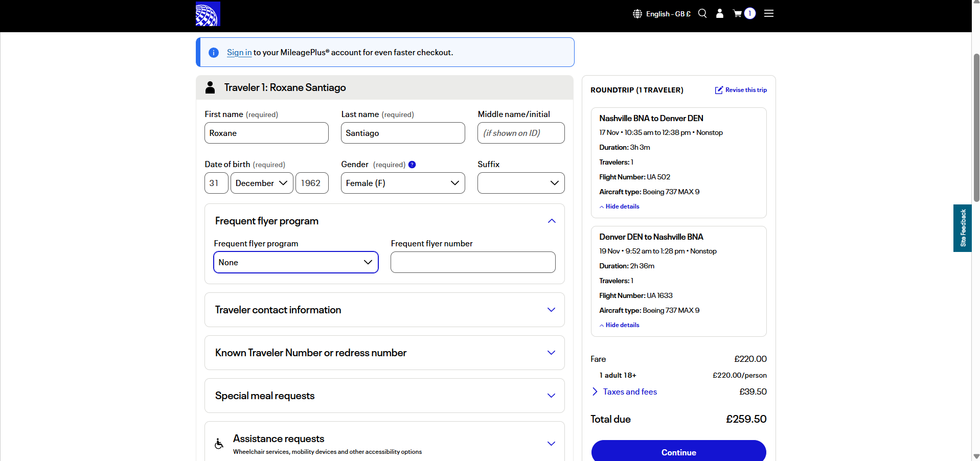980x461 pixels.
Task: Open the Frequent flyer program None dropdown
Action: click(295, 262)
